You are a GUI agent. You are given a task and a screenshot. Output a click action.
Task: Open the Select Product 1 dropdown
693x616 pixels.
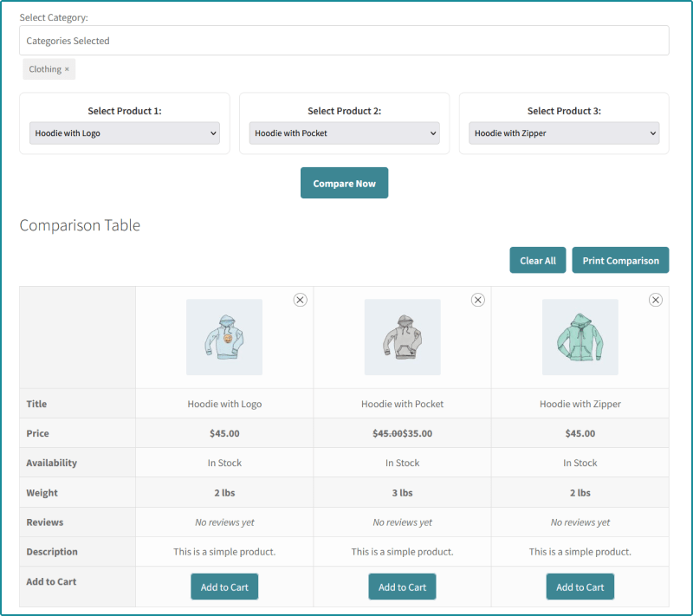point(125,133)
